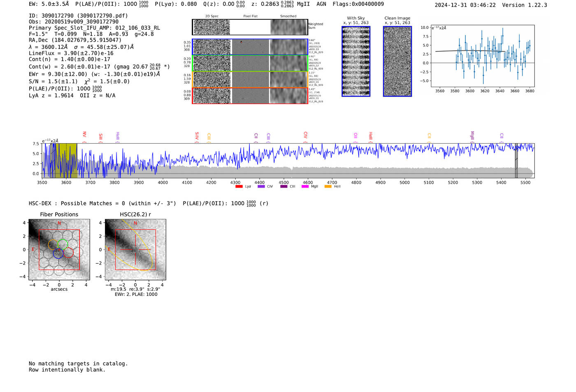Click the Cont(n) = 1.40(±0.00)e-17 line
The width and height of the screenshot is (576, 392).
tap(70, 59)
